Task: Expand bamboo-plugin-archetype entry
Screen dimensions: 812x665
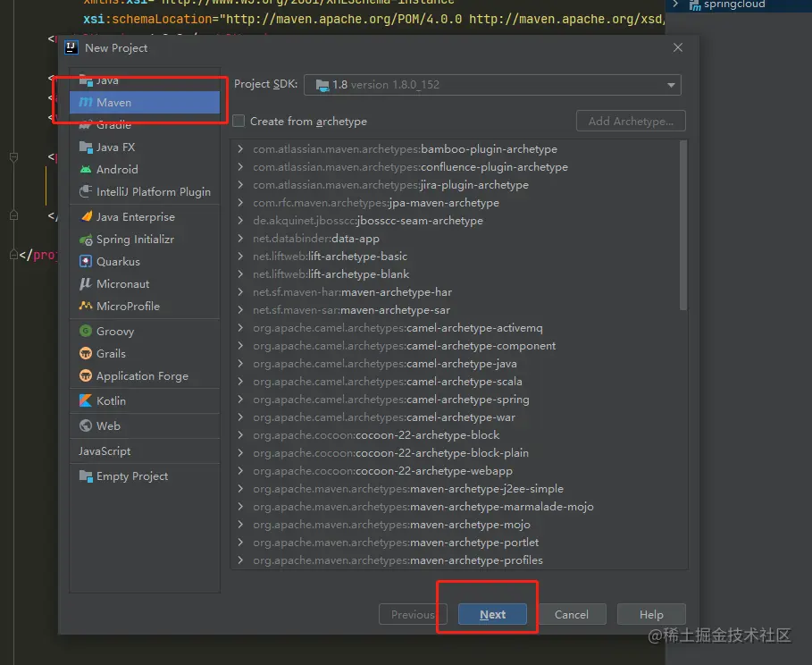Action: click(240, 148)
